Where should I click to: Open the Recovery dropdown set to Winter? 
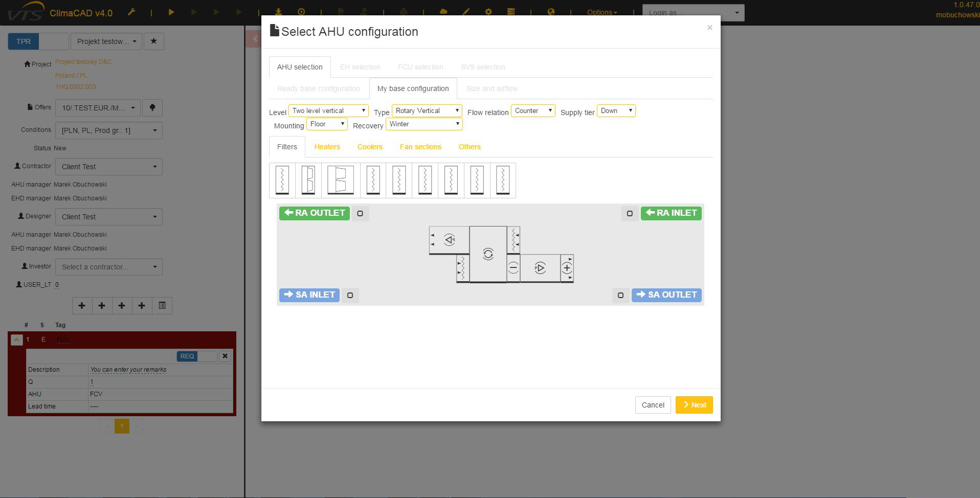pos(424,124)
